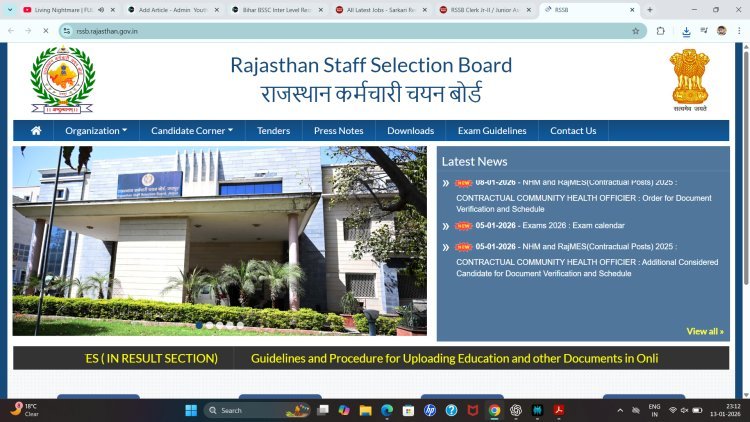Image resolution: width=750 pixels, height=422 pixels.
Task: Click the Rajasthan Staff Selection Board logo
Action: pyautogui.click(x=63, y=79)
